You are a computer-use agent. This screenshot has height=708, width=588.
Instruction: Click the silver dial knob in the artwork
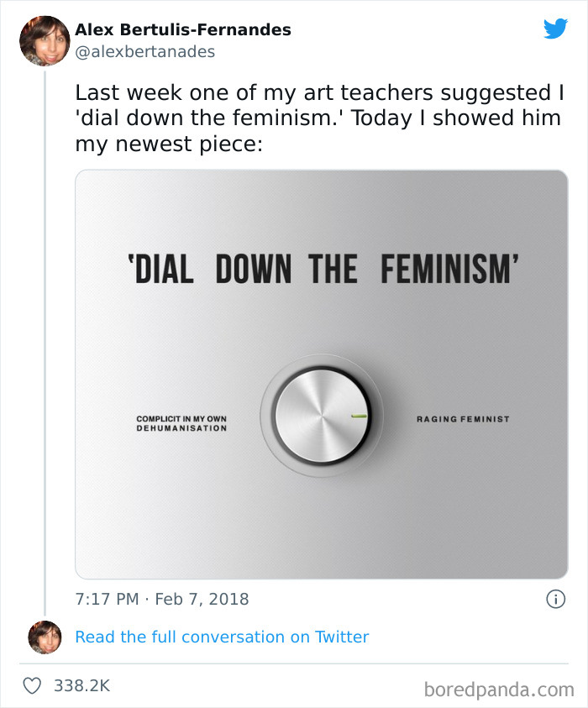click(322, 415)
